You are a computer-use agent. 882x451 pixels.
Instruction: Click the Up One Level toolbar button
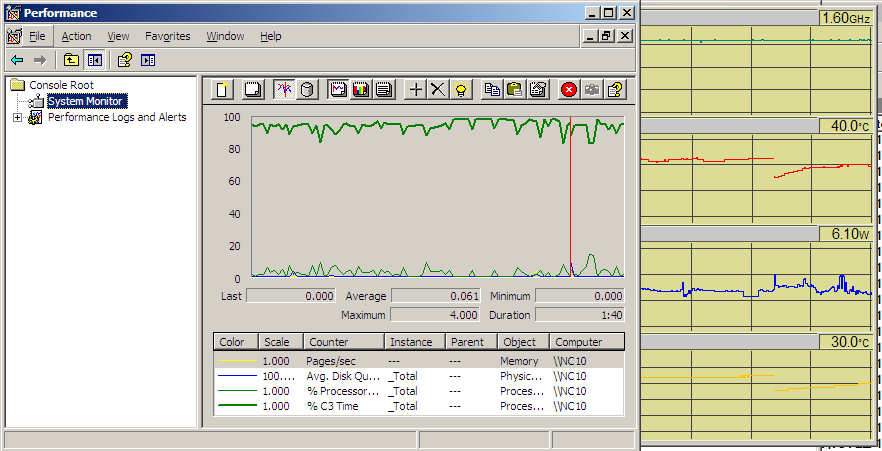click(72, 60)
